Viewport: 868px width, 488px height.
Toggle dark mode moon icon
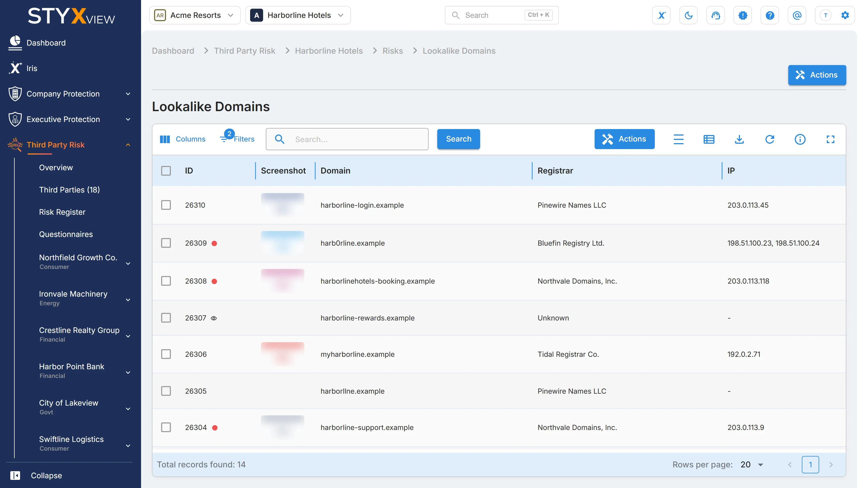click(x=688, y=15)
